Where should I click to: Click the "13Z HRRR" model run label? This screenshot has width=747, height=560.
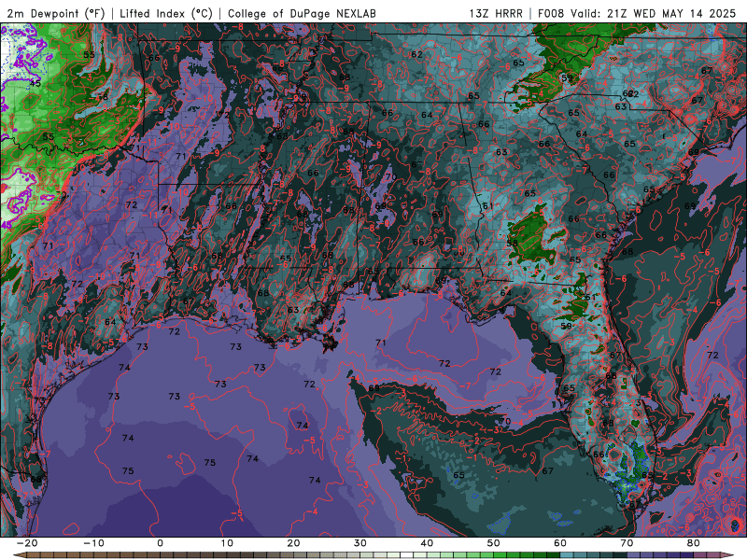[x=496, y=13]
